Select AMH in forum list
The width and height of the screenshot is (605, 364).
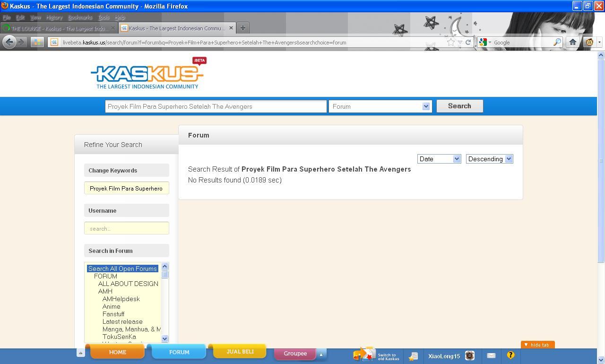click(x=105, y=291)
